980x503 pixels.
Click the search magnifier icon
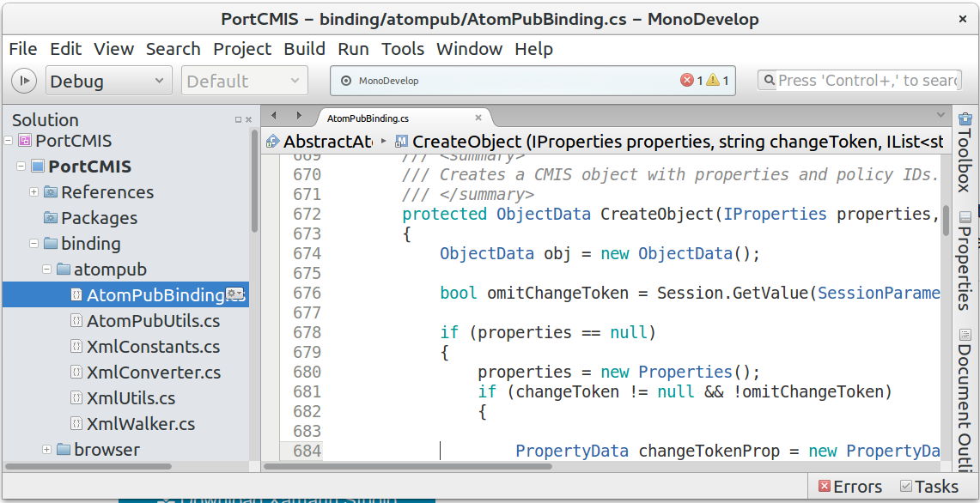768,81
